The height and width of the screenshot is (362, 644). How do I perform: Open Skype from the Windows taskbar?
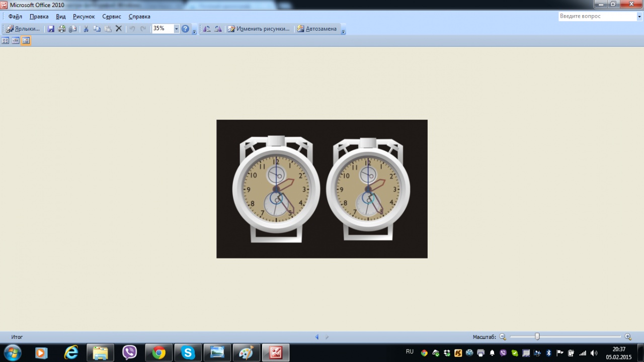[188, 353]
